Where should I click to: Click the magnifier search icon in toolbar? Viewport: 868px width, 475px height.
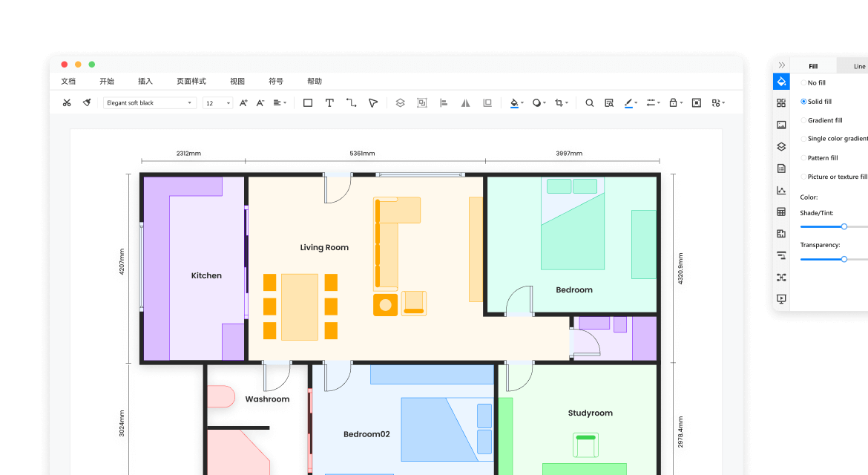pyautogui.click(x=590, y=103)
